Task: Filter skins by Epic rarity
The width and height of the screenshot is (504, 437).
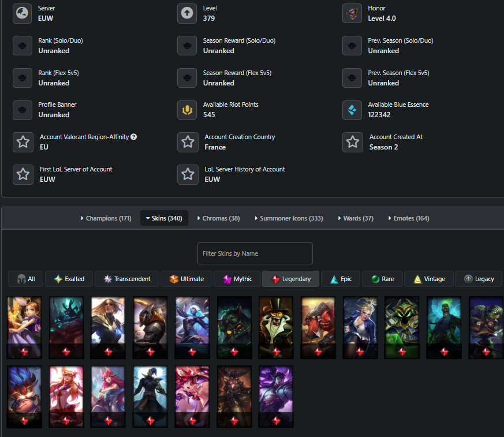Action: (341, 279)
